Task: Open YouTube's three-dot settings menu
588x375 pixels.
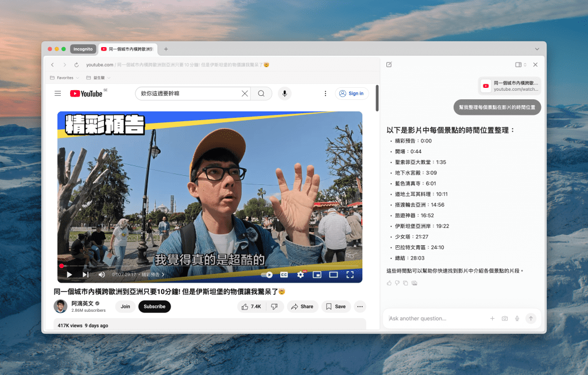Action: coord(325,94)
